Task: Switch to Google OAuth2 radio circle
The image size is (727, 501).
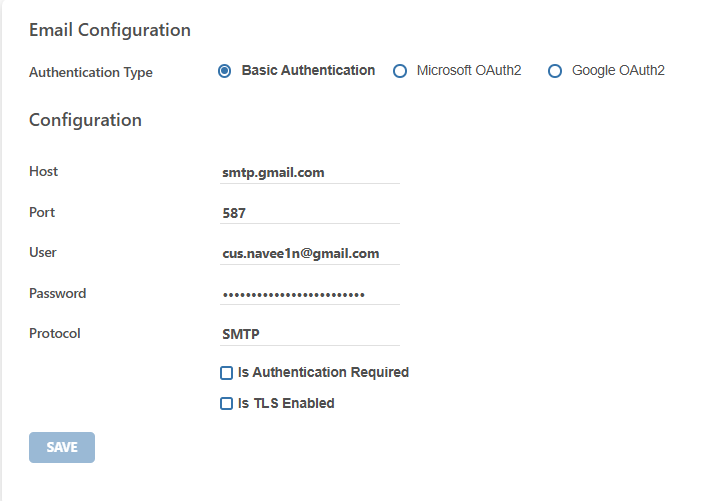Action: (x=555, y=71)
